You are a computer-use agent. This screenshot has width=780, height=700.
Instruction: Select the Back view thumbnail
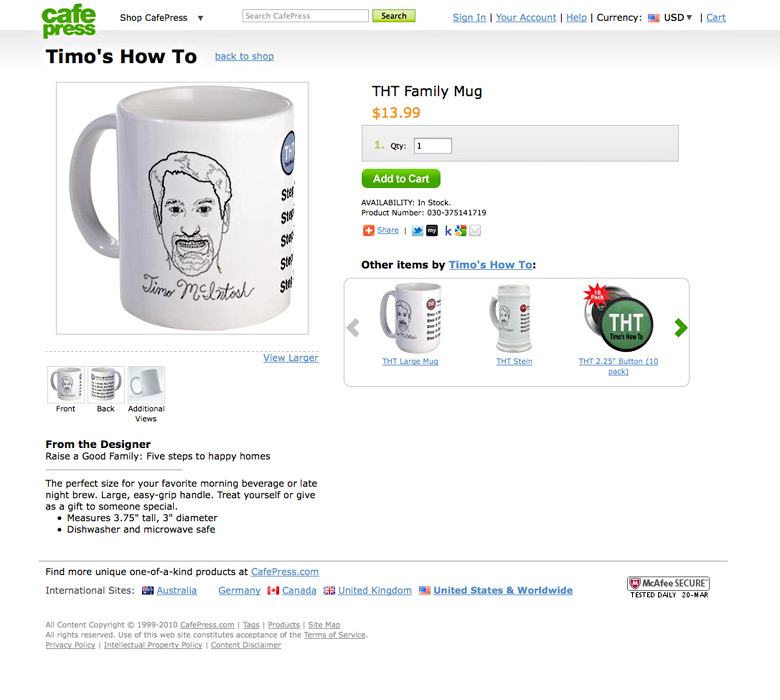pyautogui.click(x=106, y=385)
